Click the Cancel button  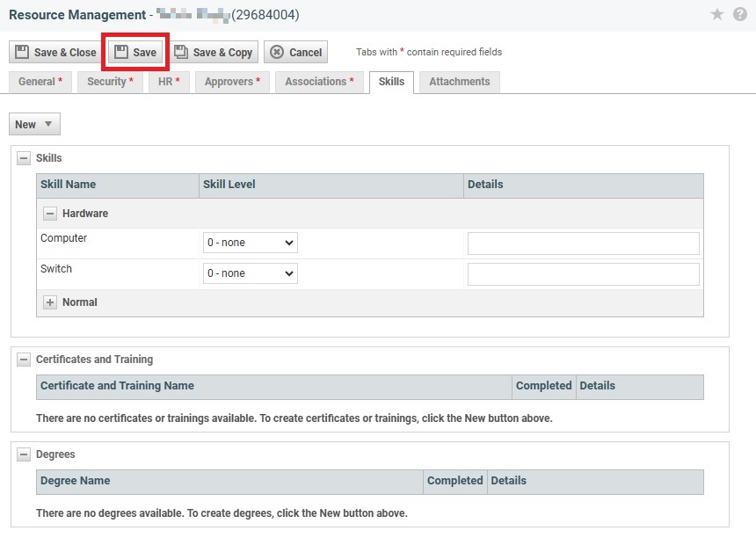(x=295, y=52)
